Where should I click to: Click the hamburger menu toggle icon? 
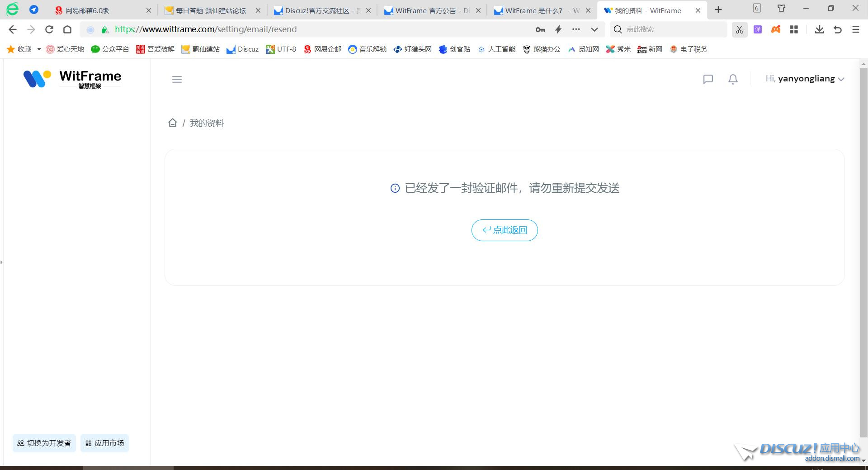click(177, 80)
